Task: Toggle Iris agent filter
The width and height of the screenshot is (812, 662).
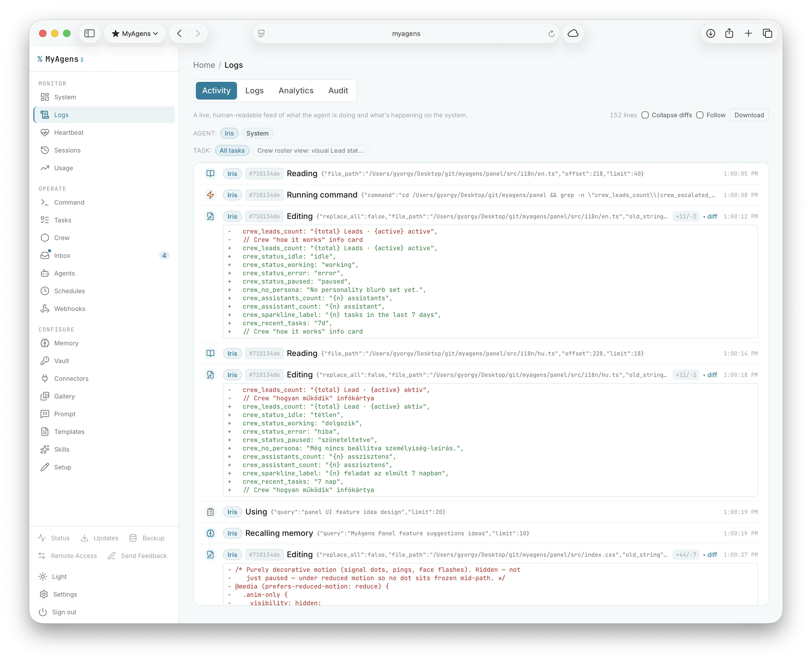Action: click(x=229, y=133)
